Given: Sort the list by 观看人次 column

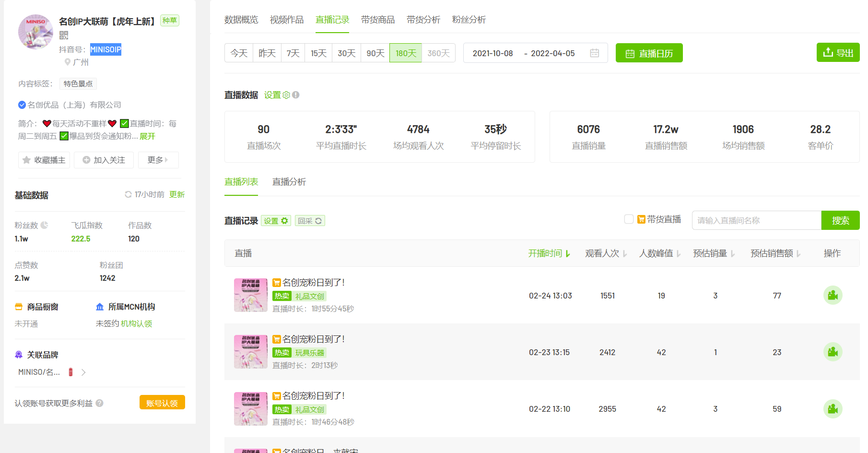Looking at the screenshot, I should click(x=606, y=253).
